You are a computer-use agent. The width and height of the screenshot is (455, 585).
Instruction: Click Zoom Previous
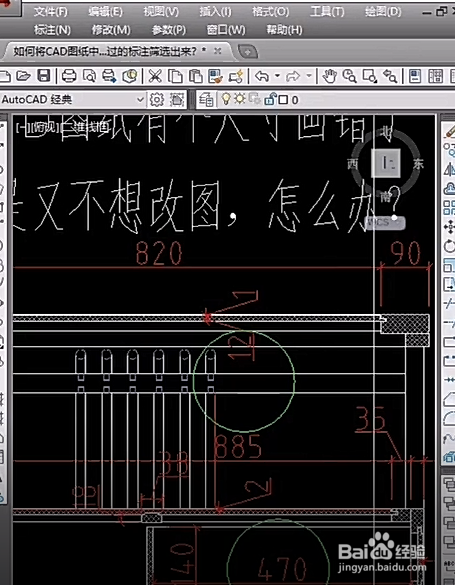click(390, 76)
